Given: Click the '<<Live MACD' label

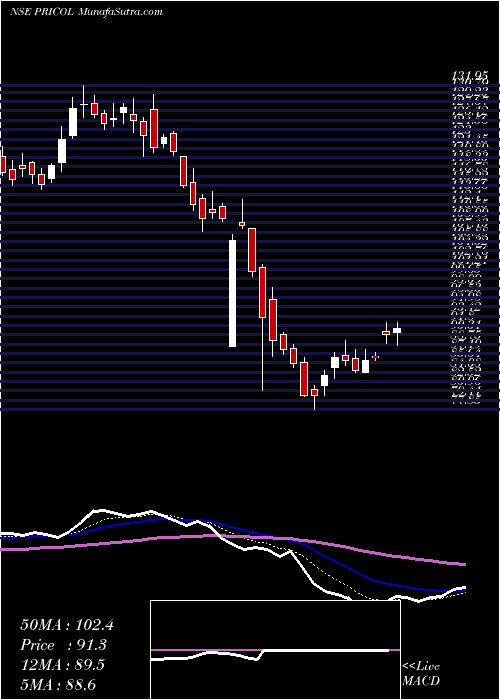Looking at the screenshot, I should coord(421,673).
